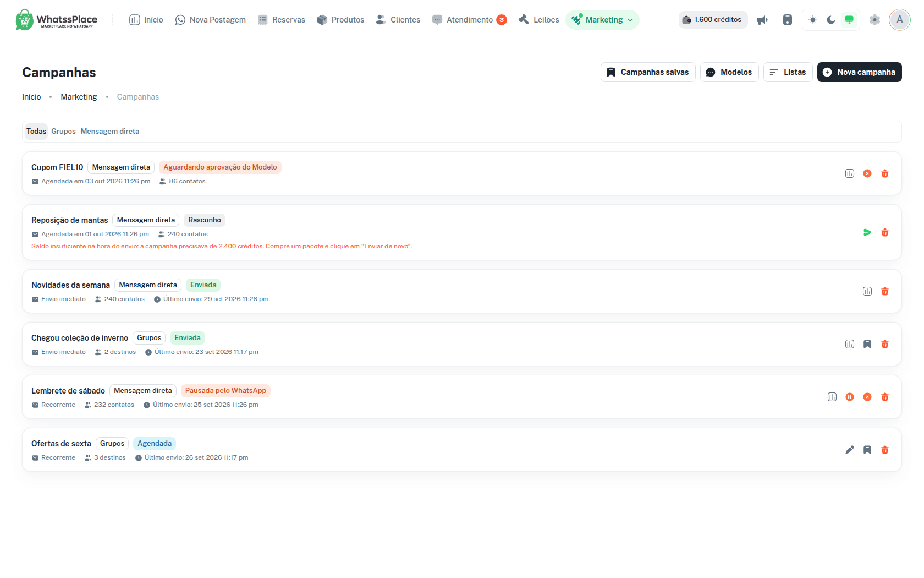Delete the Lembrete de sábado campaign
The image size is (924, 578).
tap(885, 397)
